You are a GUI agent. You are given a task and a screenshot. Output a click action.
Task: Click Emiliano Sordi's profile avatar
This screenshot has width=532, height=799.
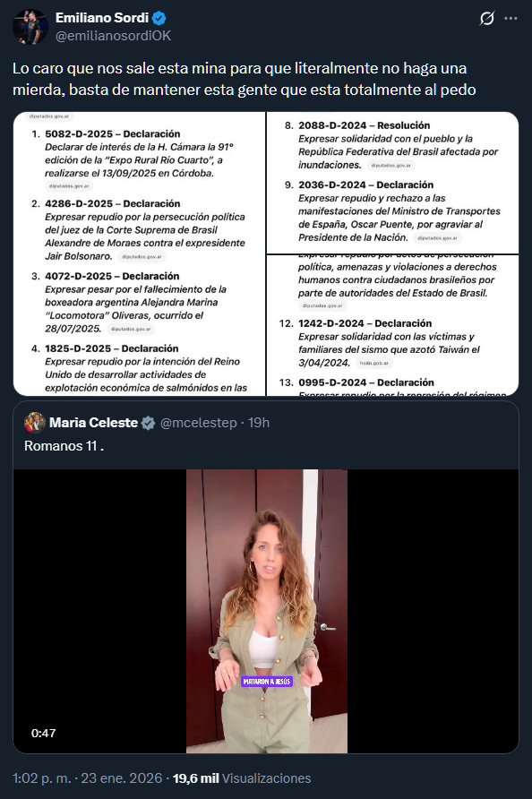click(30, 27)
